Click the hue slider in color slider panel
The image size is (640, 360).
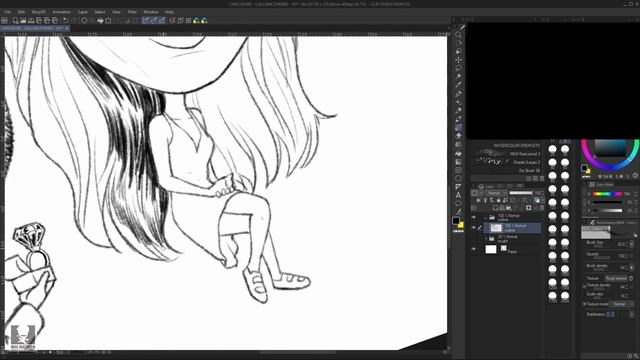(607, 194)
